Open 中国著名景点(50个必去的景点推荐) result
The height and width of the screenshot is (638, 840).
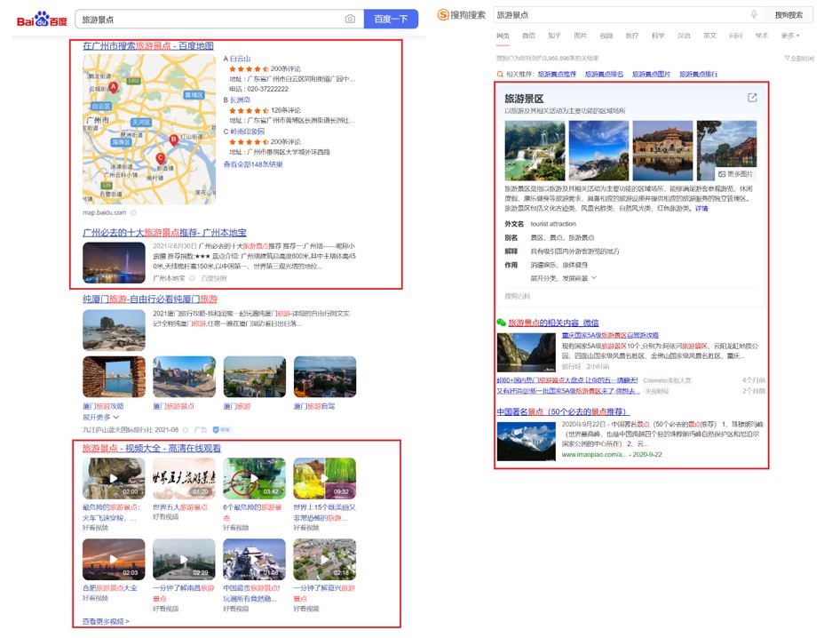point(563,411)
